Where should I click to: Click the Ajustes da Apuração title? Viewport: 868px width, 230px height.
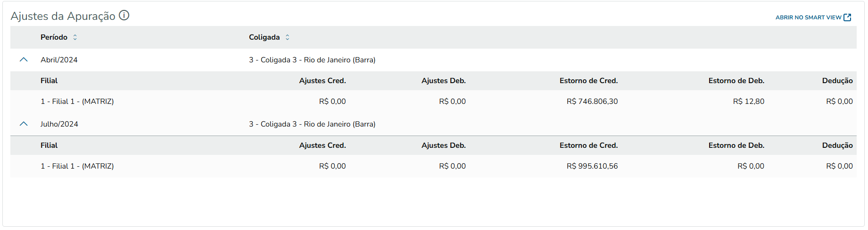tap(63, 16)
